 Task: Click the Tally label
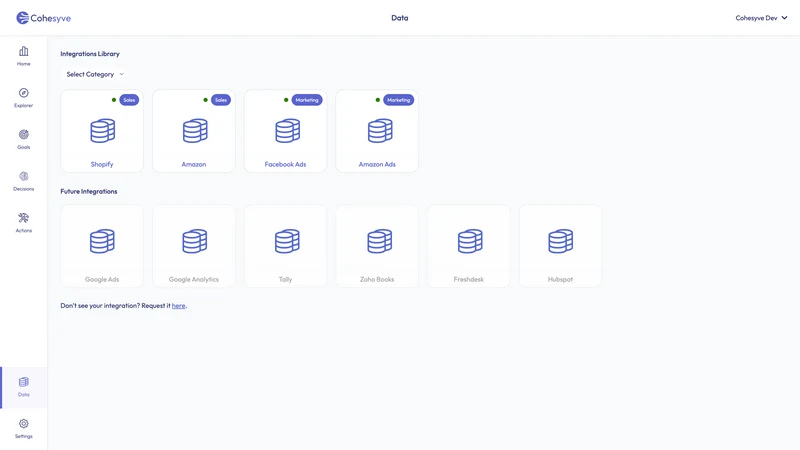coord(285,280)
